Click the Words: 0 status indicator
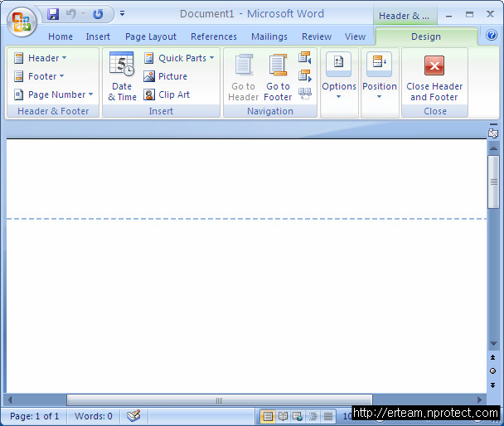This screenshot has width=504, height=426. [x=94, y=416]
